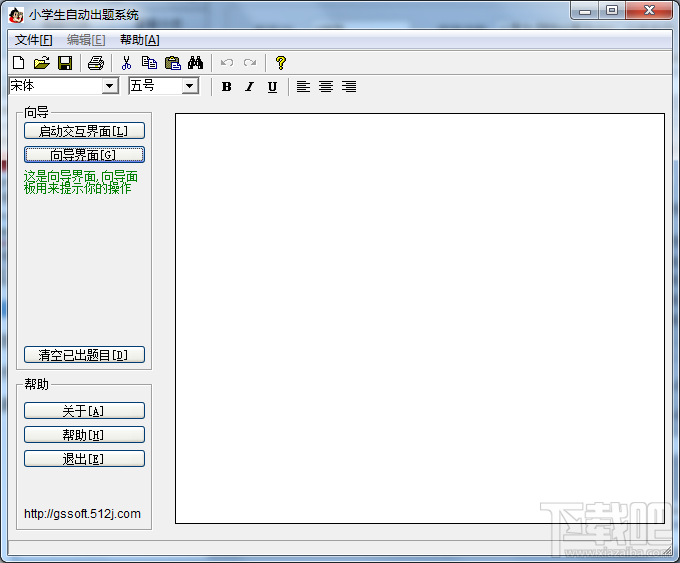Cut with the scissors icon
This screenshot has width=680, height=563.
click(x=126, y=63)
